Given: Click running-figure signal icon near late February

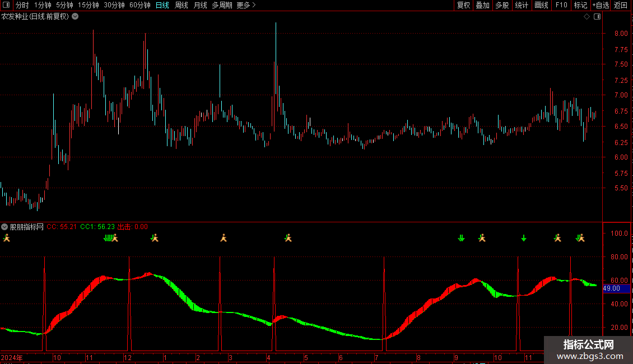Looking at the screenshot, I should pyautogui.click(x=224, y=238).
